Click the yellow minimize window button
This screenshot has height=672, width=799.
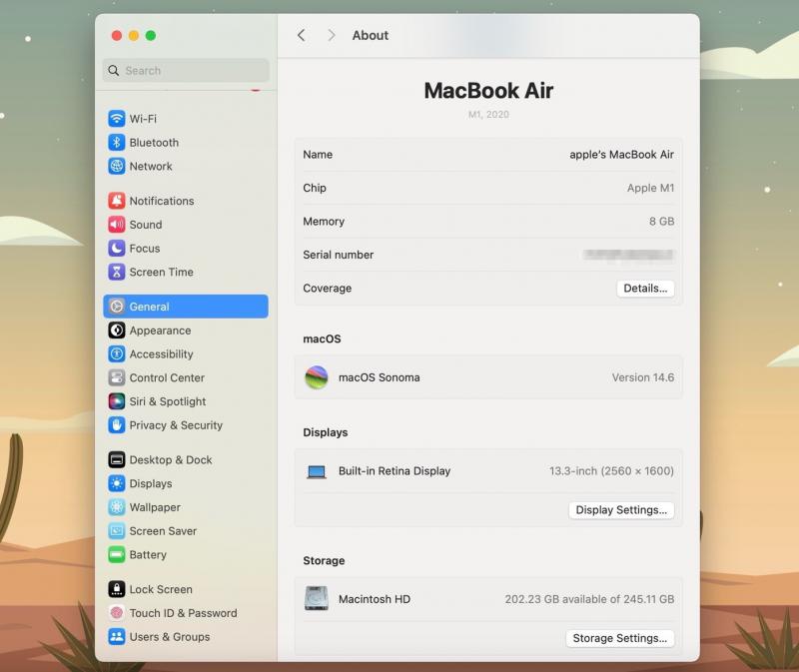134,35
